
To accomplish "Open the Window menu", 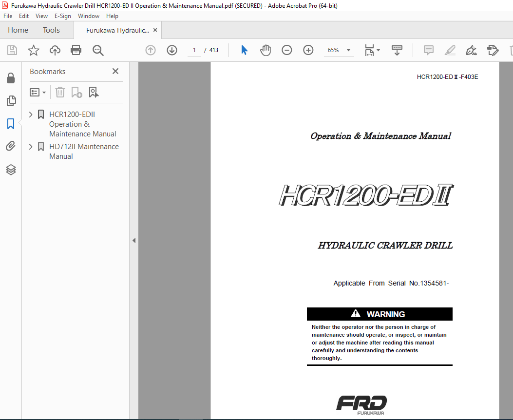I will click(88, 16).
